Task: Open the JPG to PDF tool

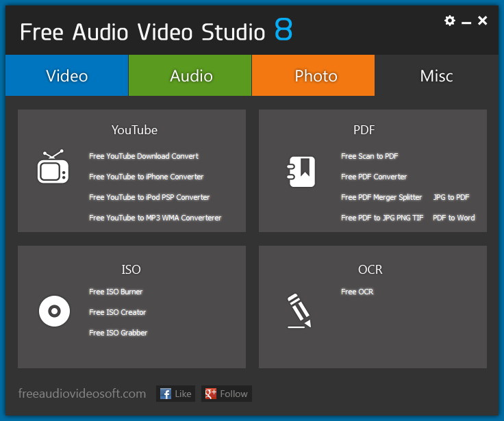Action: pyautogui.click(x=451, y=197)
